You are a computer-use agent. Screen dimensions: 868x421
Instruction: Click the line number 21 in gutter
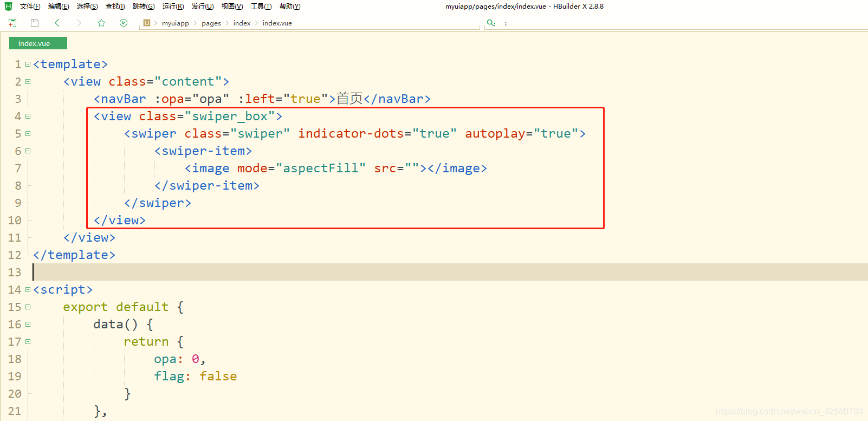click(15, 411)
